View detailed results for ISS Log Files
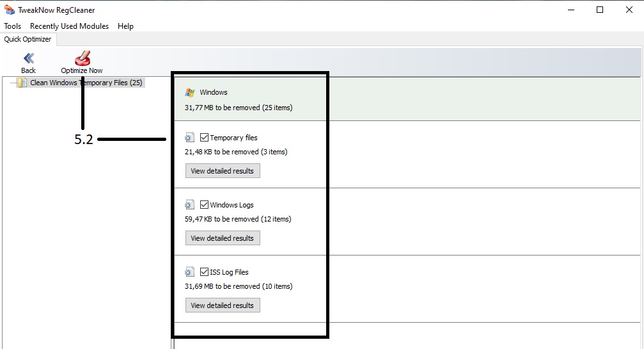The height and width of the screenshot is (349, 644). coord(223,305)
